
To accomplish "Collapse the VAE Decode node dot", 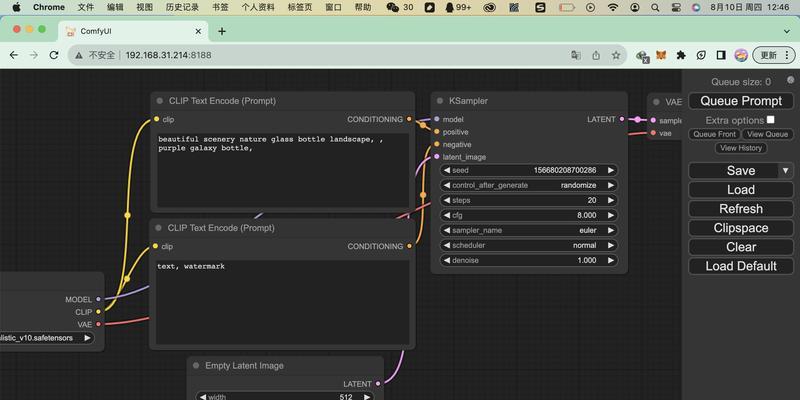I will coord(656,102).
